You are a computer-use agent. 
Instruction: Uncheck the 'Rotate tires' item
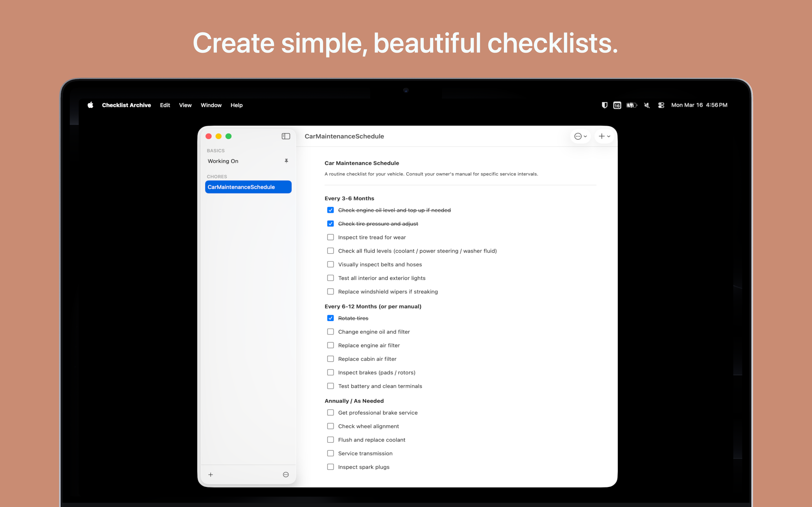pos(330,318)
